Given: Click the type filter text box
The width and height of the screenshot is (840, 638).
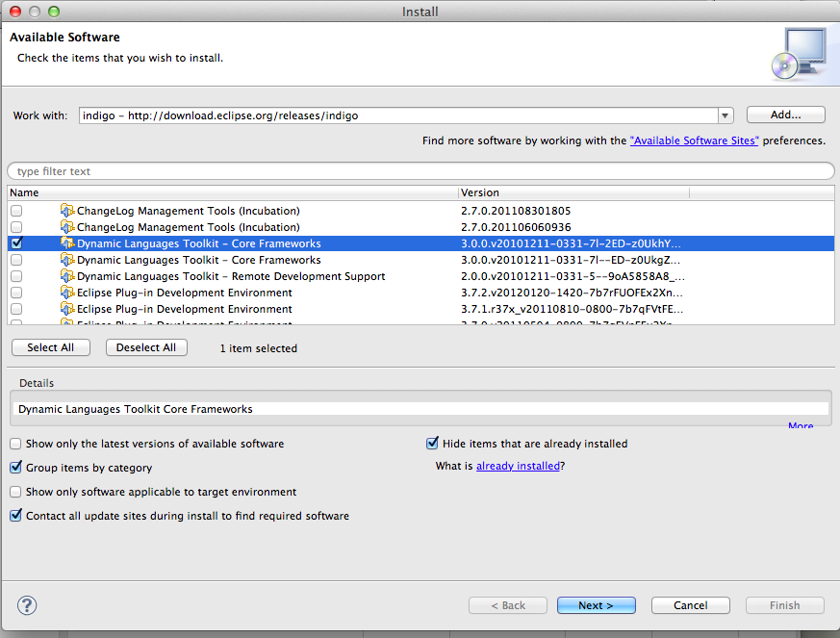Looking at the screenshot, I should 420,171.
